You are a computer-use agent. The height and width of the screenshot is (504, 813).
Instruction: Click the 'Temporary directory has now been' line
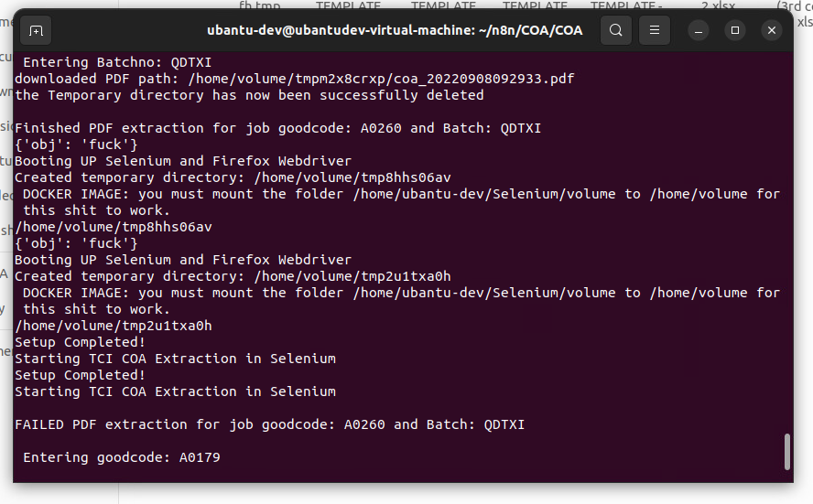[x=249, y=95]
